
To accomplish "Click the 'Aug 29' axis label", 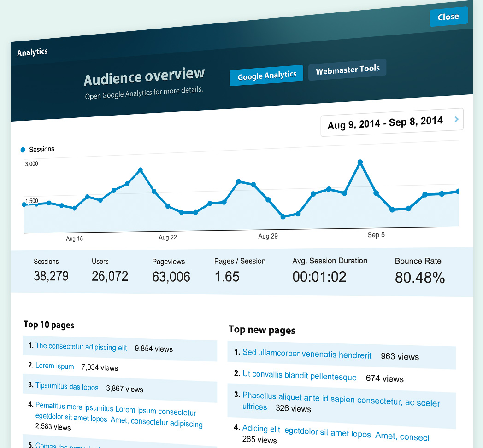I will tap(268, 236).
